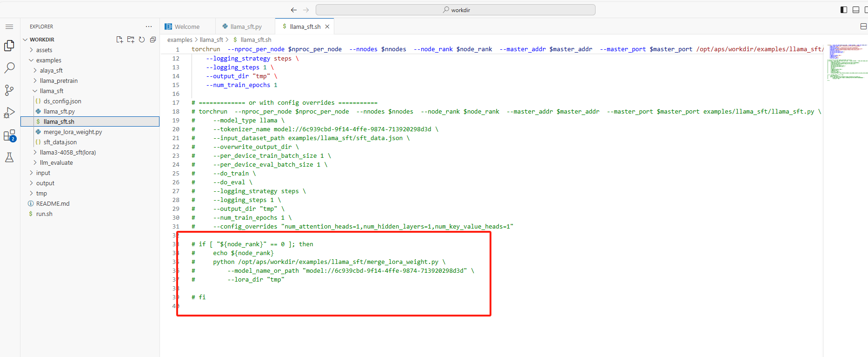Switch to the Welcome tab
This screenshot has height=357, width=868.
(x=187, y=27)
